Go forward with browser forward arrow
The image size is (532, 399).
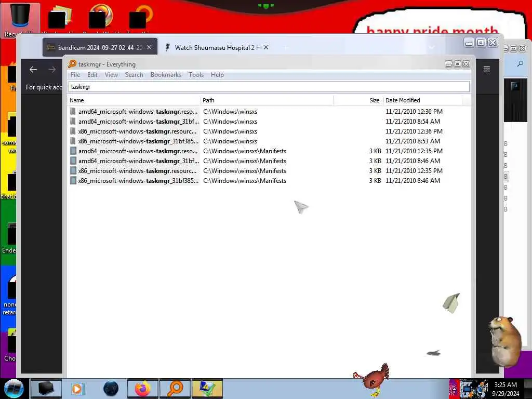click(x=52, y=70)
